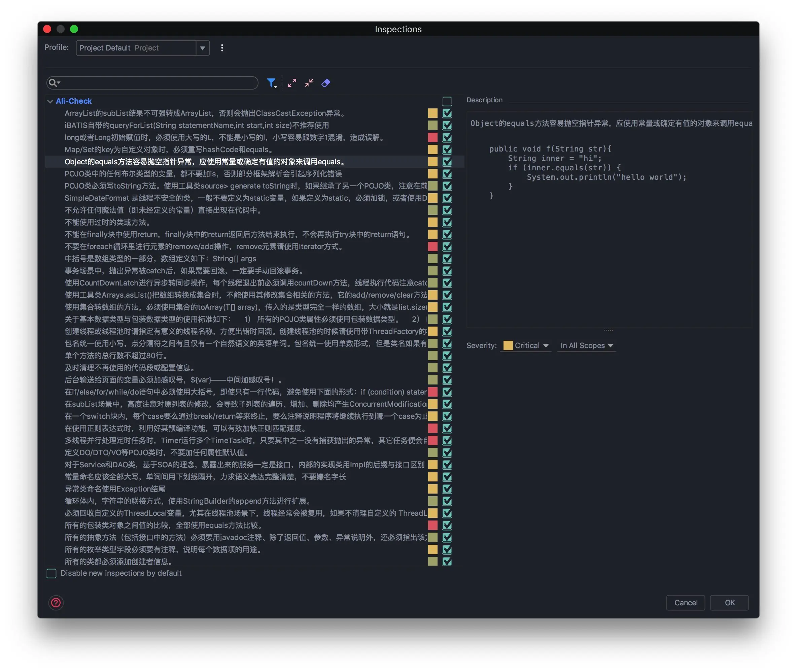
Task: Click the Cancel button
Action: [x=686, y=603]
